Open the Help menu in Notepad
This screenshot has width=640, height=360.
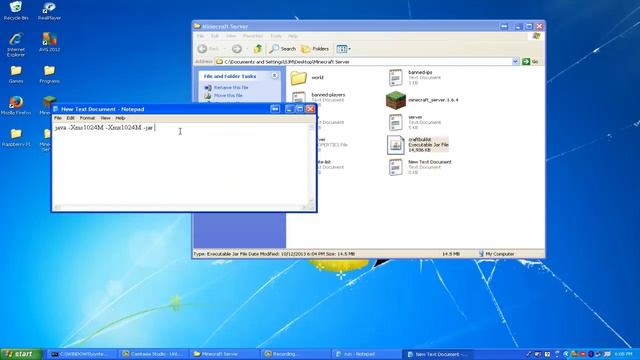[x=120, y=118]
